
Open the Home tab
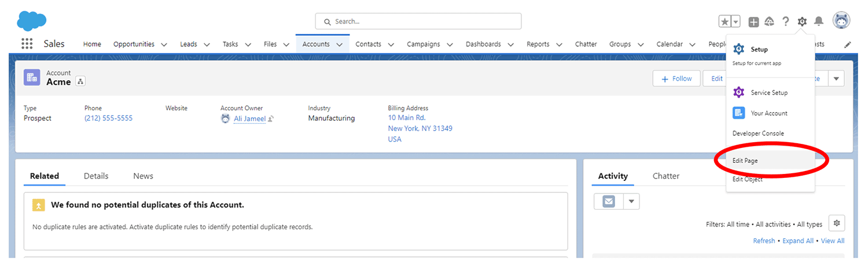(92, 44)
